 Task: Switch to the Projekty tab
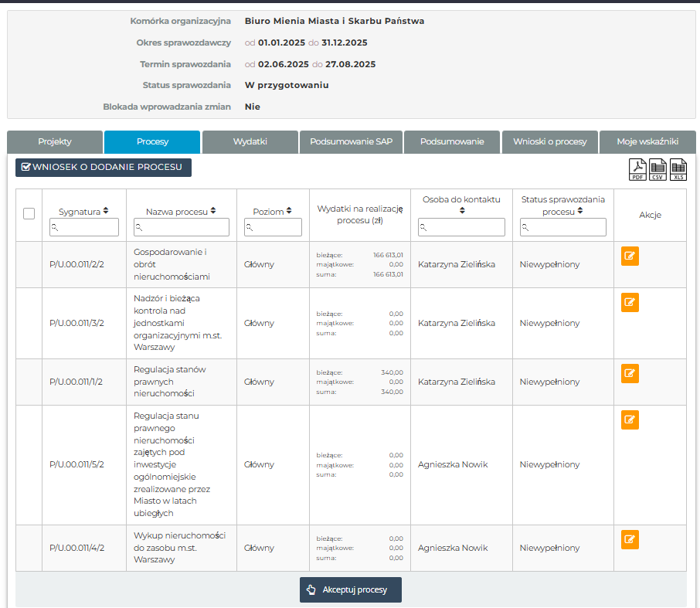click(55, 142)
